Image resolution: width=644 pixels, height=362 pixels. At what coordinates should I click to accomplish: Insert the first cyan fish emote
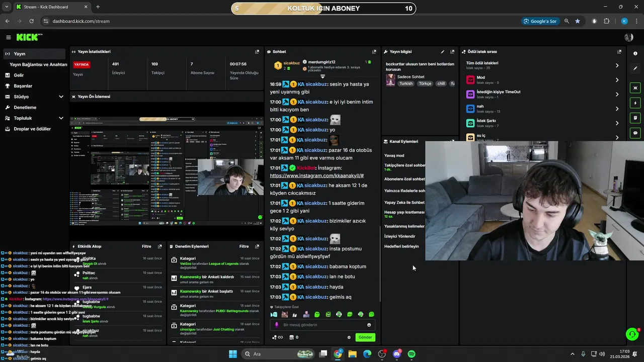(274, 314)
